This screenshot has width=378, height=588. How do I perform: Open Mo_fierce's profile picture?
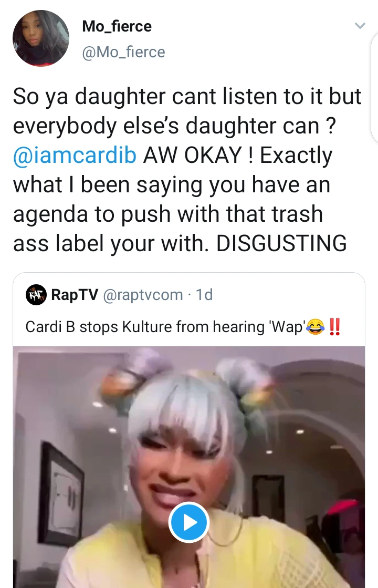(x=40, y=38)
